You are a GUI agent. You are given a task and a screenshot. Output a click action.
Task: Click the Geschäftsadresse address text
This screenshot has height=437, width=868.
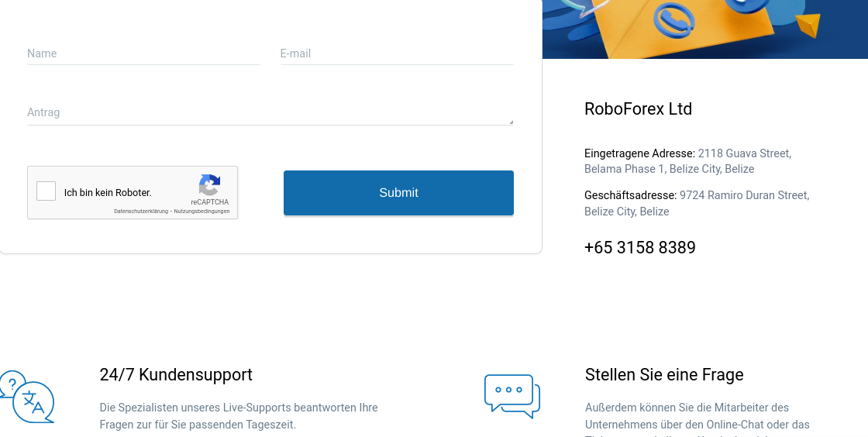(697, 203)
